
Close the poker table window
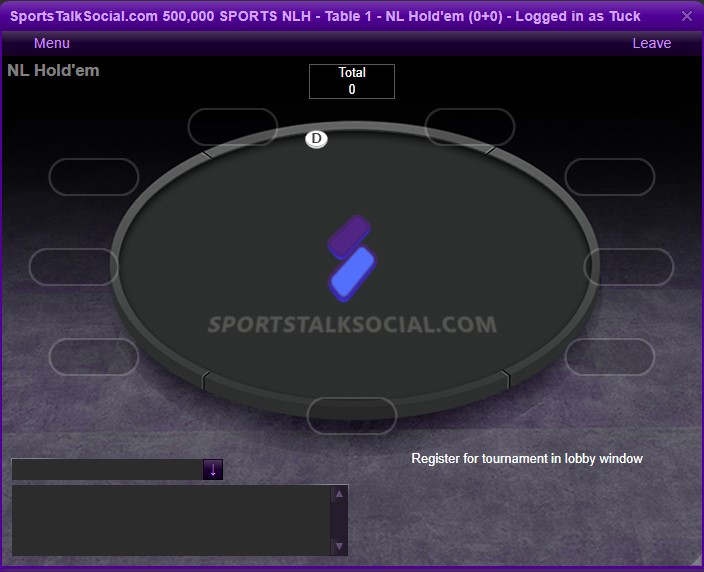686,16
